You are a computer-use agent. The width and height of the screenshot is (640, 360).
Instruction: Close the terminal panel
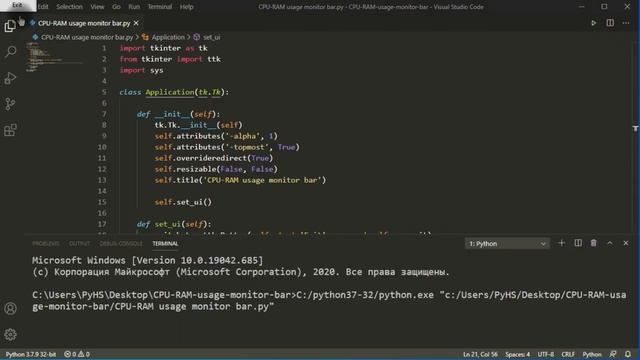[x=626, y=243]
